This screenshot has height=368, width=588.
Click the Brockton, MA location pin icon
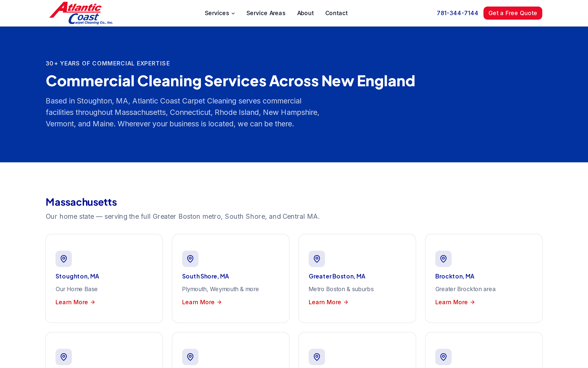443,259
